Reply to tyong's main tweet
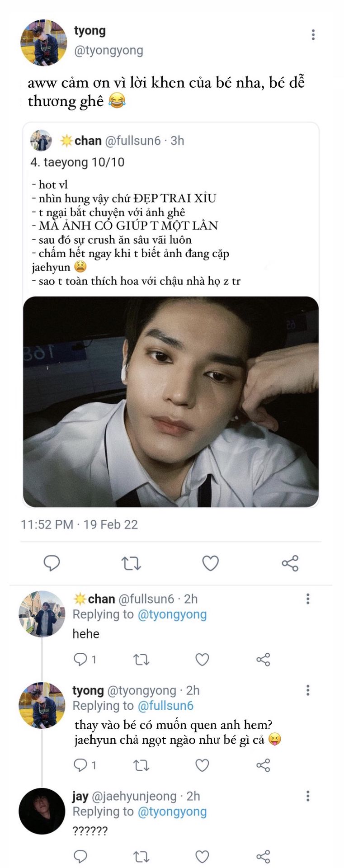 point(52,563)
